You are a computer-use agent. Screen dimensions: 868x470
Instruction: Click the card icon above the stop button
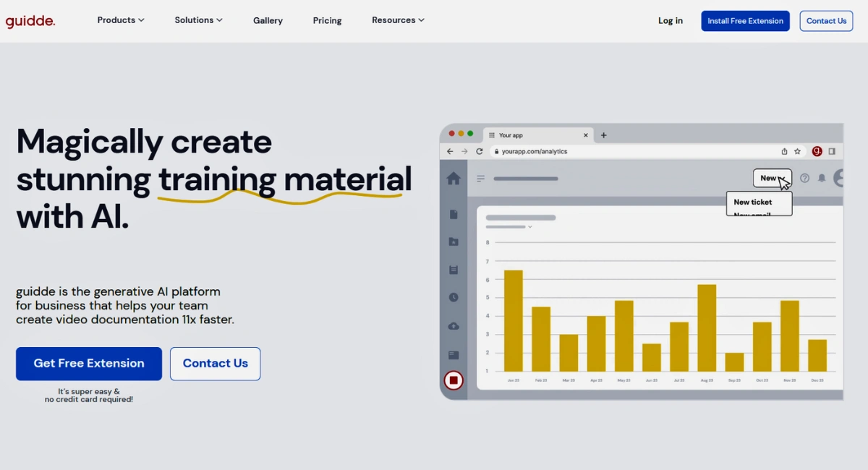(x=454, y=355)
